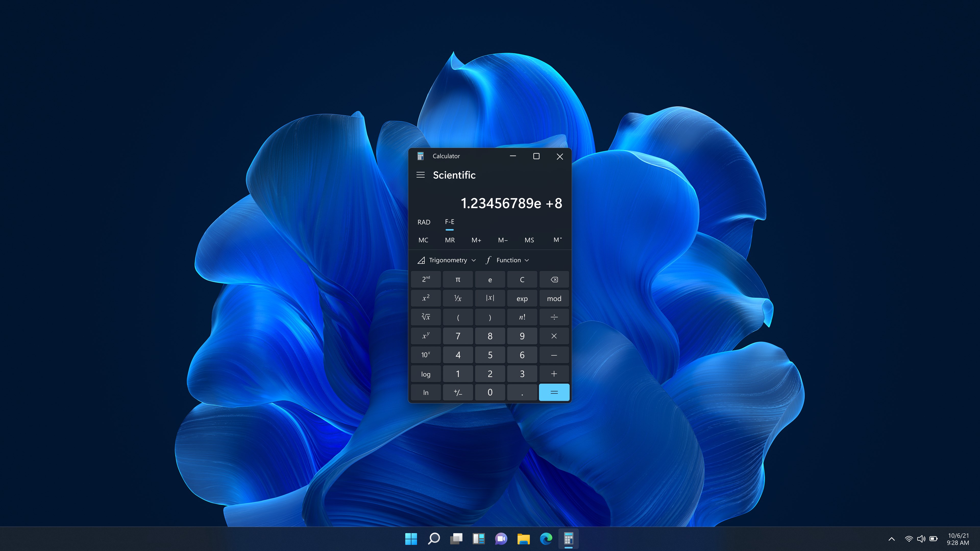This screenshot has height=551, width=980.
Task: Select the square root function key
Action: pos(426,317)
